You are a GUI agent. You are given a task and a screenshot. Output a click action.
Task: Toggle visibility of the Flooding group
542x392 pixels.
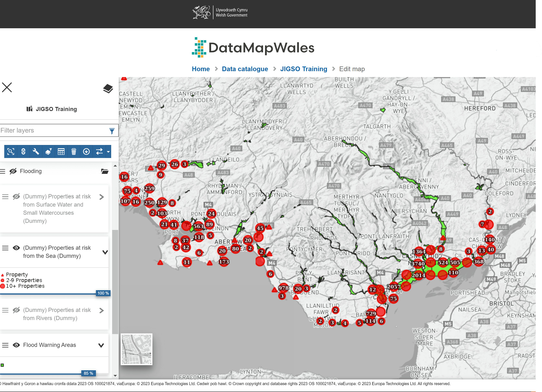click(x=13, y=171)
